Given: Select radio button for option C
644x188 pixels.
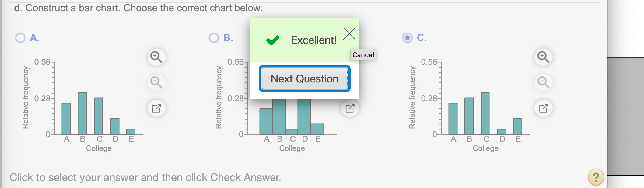Looking at the screenshot, I should tap(407, 38).
